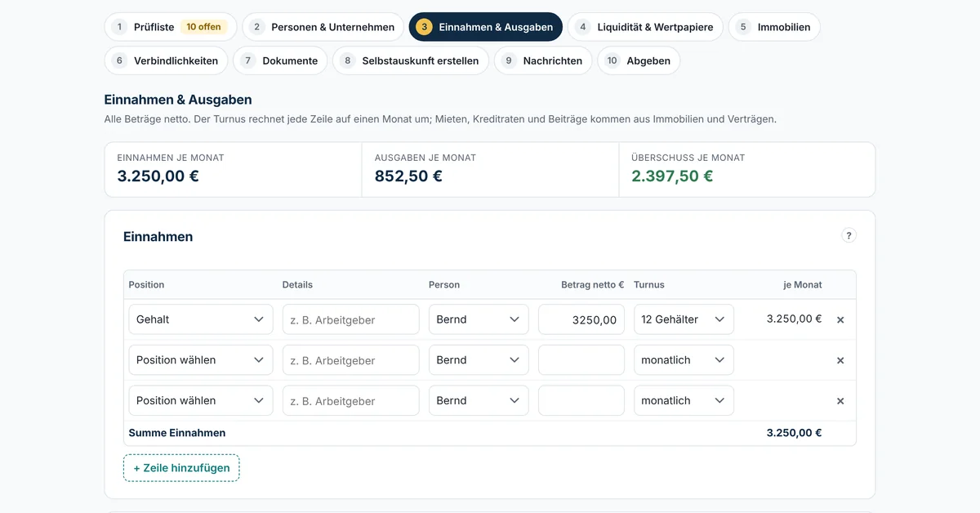
Task: Focus Details field in third income row
Action: click(x=350, y=401)
